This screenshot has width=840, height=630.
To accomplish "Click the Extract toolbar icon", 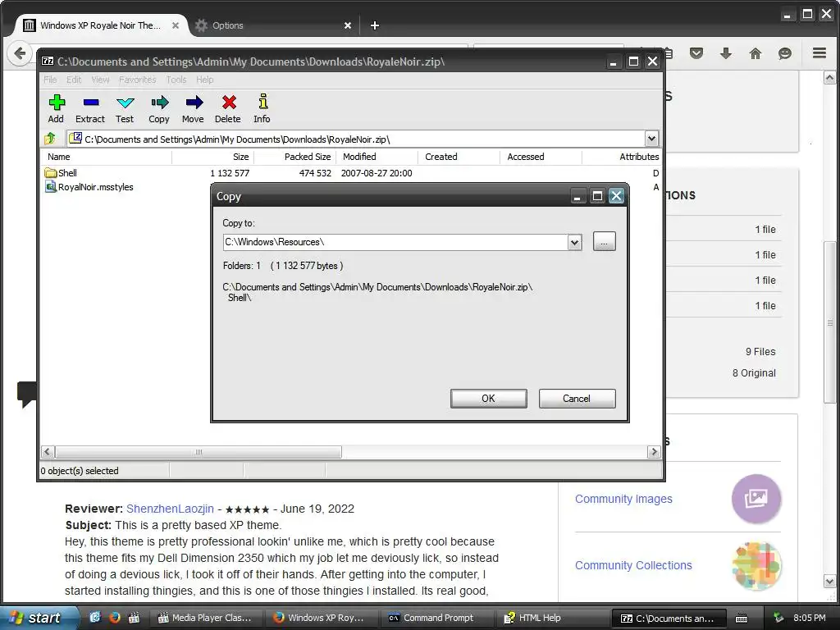I will coord(90,109).
